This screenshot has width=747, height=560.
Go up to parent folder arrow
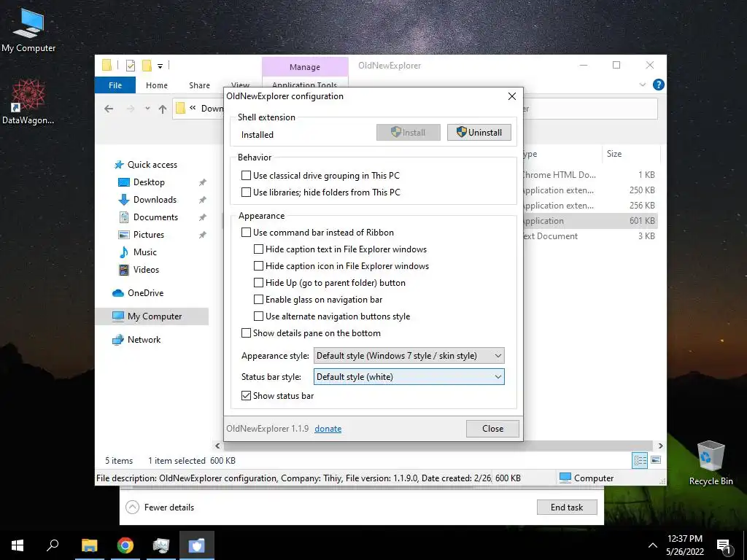pyautogui.click(x=163, y=109)
